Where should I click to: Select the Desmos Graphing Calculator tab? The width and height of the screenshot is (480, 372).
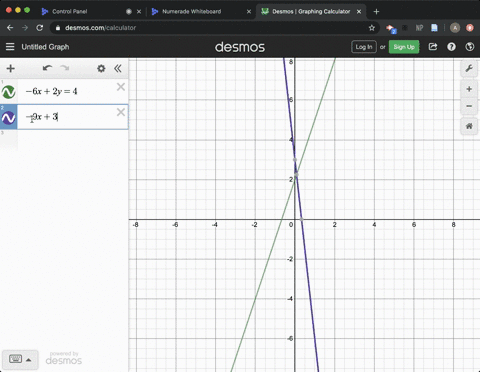[x=311, y=11]
